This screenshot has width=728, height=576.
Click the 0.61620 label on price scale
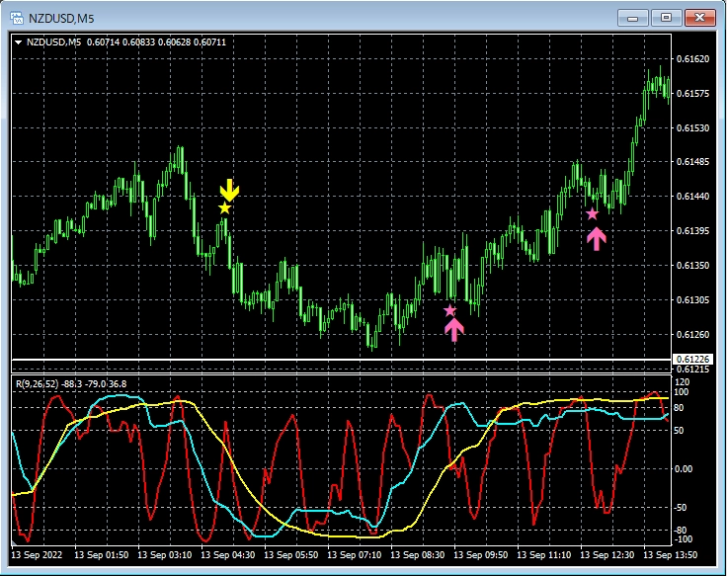(x=694, y=59)
